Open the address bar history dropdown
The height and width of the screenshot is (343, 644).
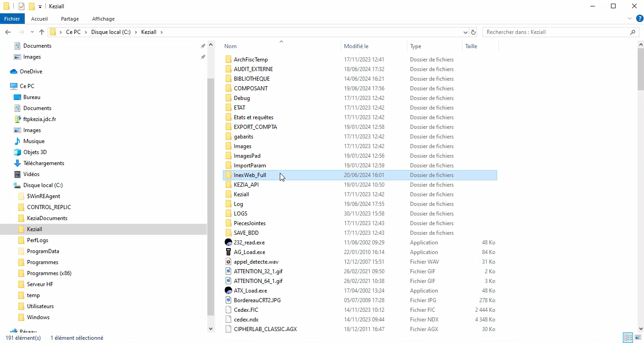coord(466,32)
